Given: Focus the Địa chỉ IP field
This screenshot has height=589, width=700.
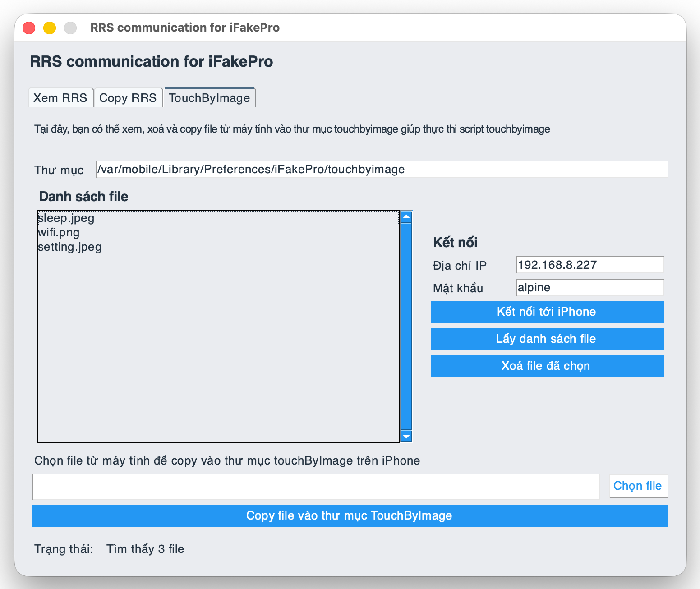Looking at the screenshot, I should (589, 265).
